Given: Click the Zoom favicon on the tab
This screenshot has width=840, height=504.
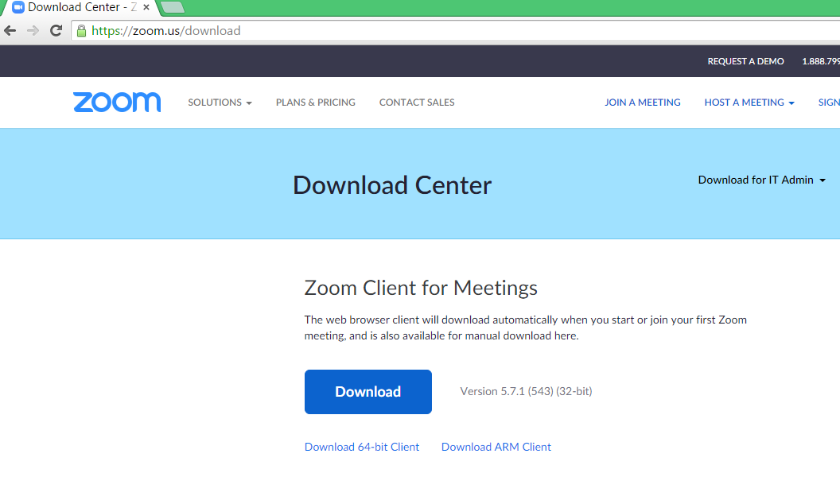Looking at the screenshot, I should [x=18, y=7].
